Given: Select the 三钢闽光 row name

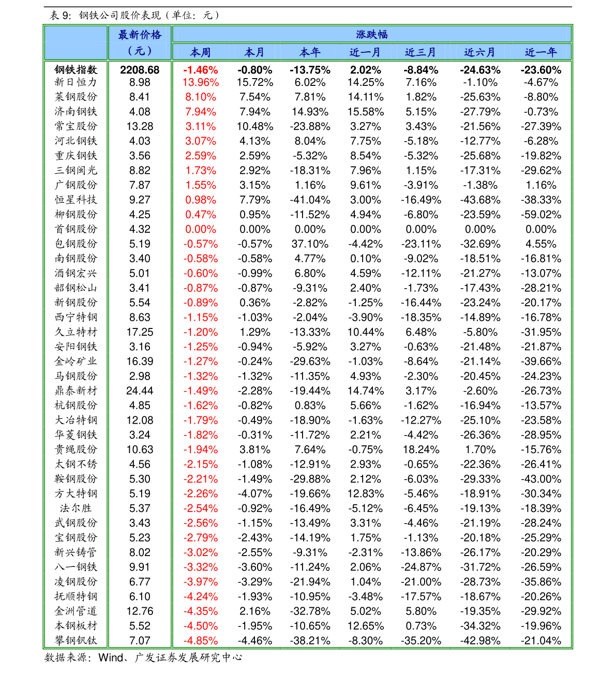Looking at the screenshot, I should pos(76,170).
